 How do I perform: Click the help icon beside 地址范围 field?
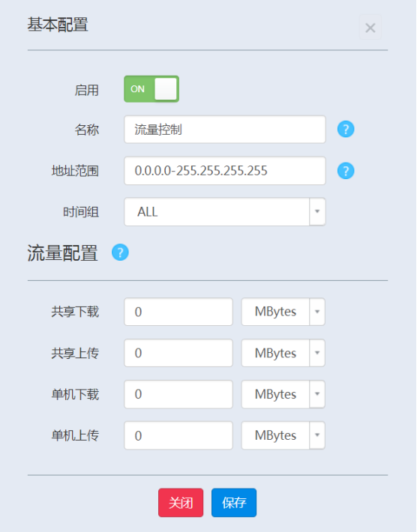[346, 171]
